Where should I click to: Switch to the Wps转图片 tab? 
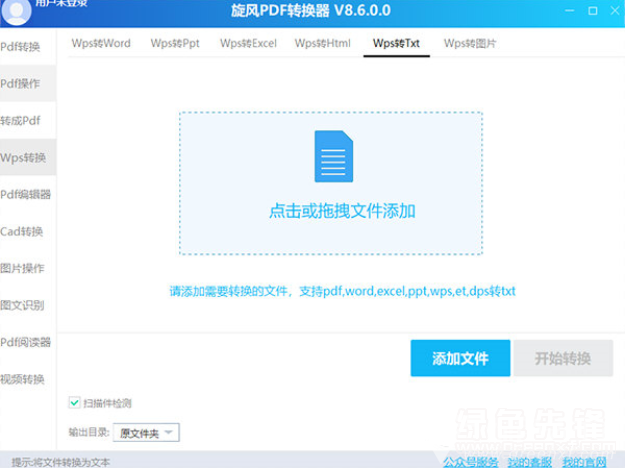coord(470,43)
